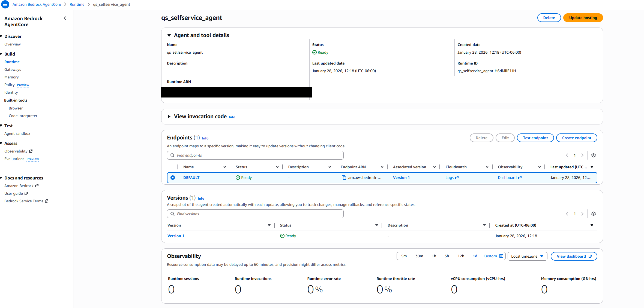
Task: Sort Endpoints by Last updated column
Action: click(592, 167)
